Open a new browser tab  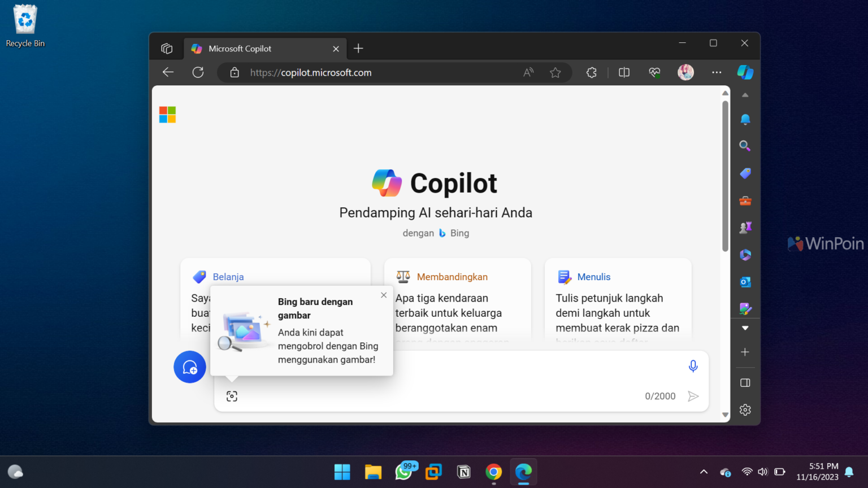click(358, 49)
